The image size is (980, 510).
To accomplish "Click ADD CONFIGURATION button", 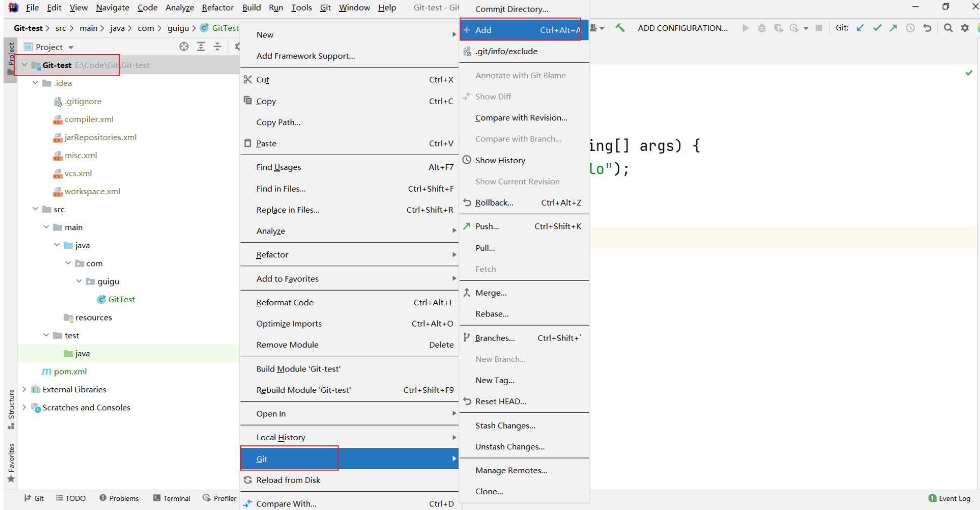I will click(x=682, y=28).
